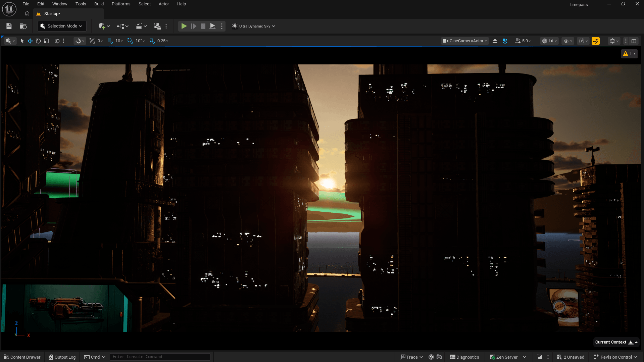Image resolution: width=644 pixels, height=362 pixels.
Task: Expand the CineCameraActor viewport dropdown
Action: [x=464, y=41]
